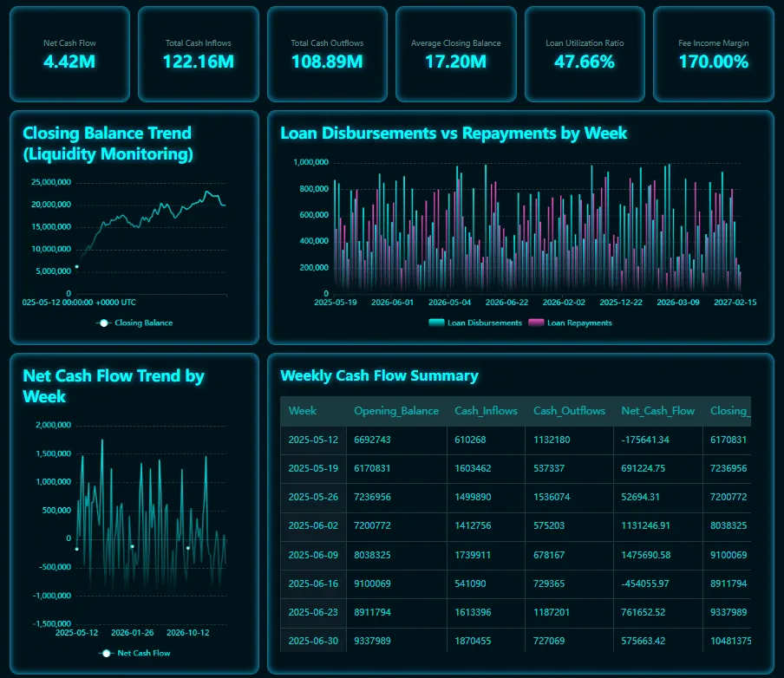784x678 pixels.
Task: Click the Loan Utilization Ratio card
Action: coord(585,54)
